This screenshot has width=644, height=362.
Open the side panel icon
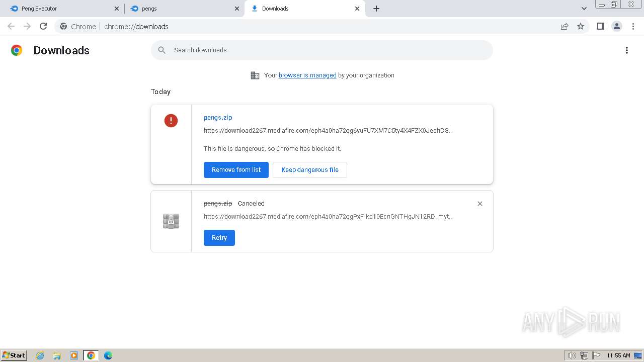pos(600,26)
